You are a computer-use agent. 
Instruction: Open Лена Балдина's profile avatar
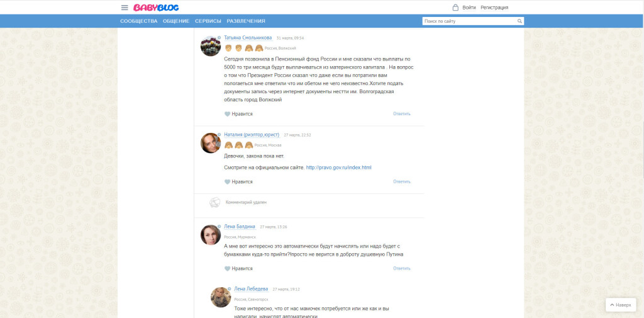[210, 235]
